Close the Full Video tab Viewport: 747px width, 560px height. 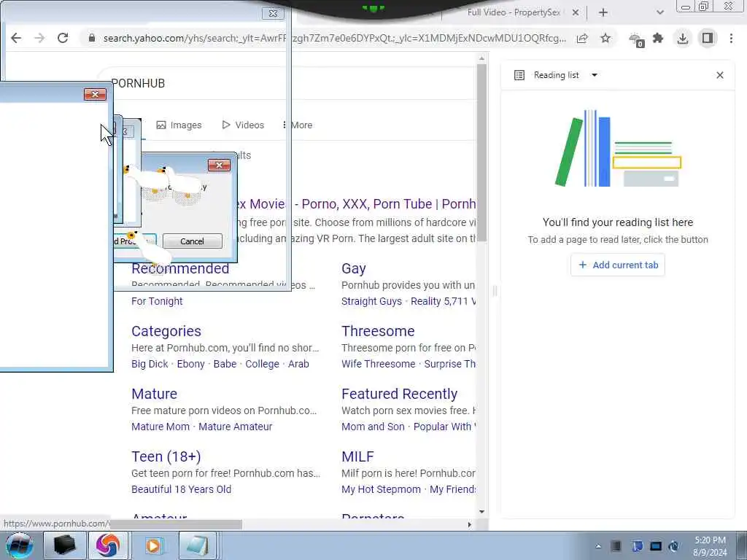point(576,13)
